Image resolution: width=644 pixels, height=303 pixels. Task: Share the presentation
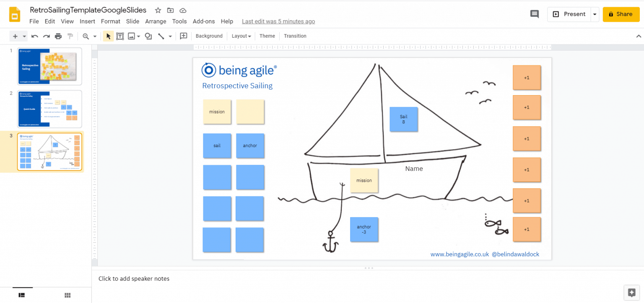(x=621, y=14)
